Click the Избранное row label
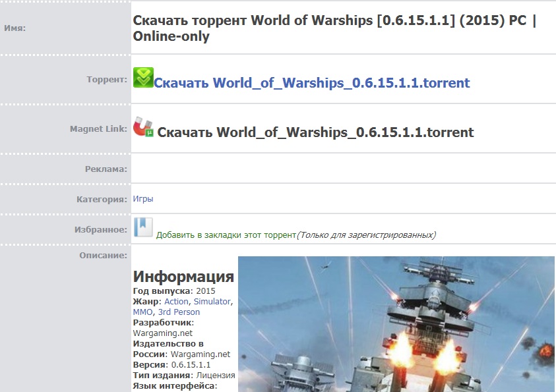Screen dimensions: 556x392 [101, 230]
